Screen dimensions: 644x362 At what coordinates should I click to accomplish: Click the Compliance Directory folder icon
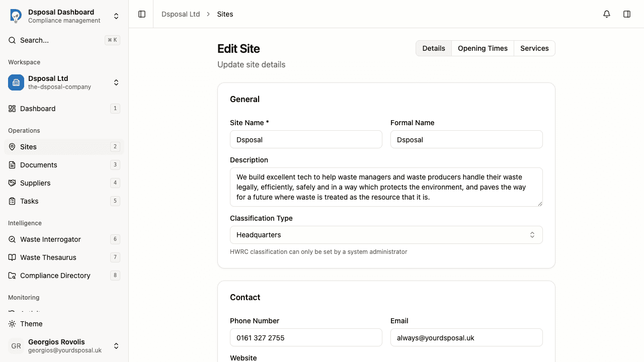(x=12, y=276)
